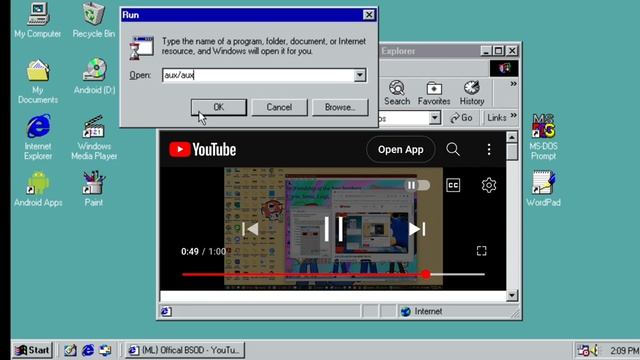Image resolution: width=640 pixels, height=360 pixels.
Task: Open the My Computer desktop icon
Action: click(38, 20)
